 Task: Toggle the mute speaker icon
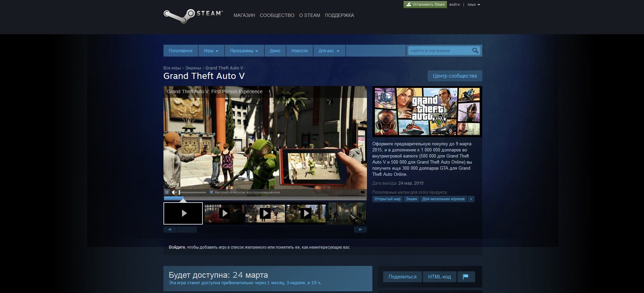(x=174, y=192)
